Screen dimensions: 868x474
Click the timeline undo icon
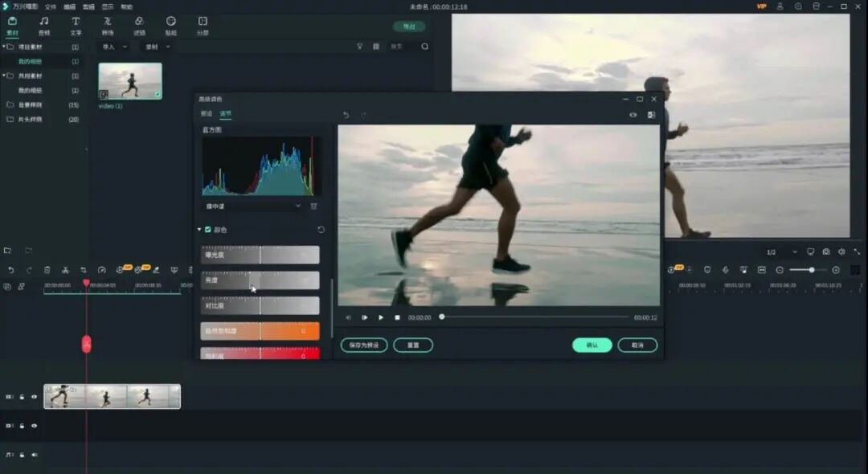[x=10, y=270]
